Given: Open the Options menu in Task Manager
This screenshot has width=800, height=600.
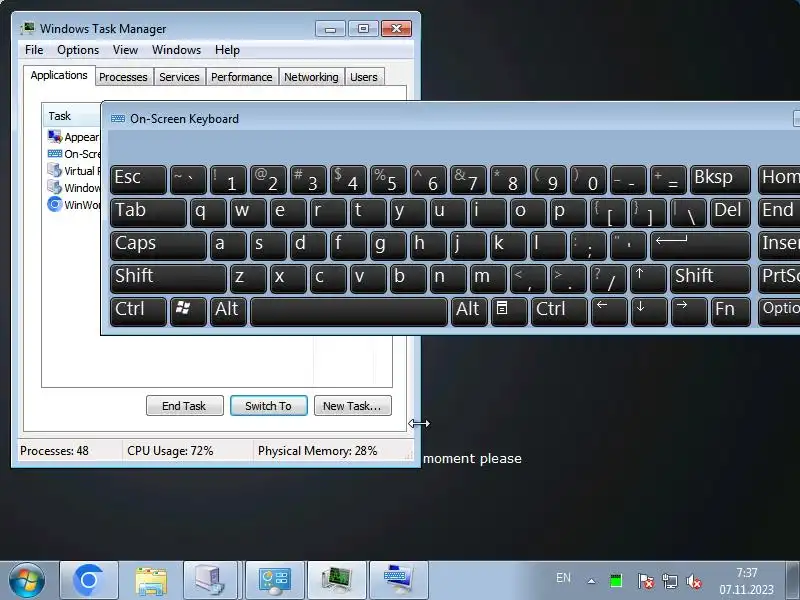Looking at the screenshot, I should [78, 50].
